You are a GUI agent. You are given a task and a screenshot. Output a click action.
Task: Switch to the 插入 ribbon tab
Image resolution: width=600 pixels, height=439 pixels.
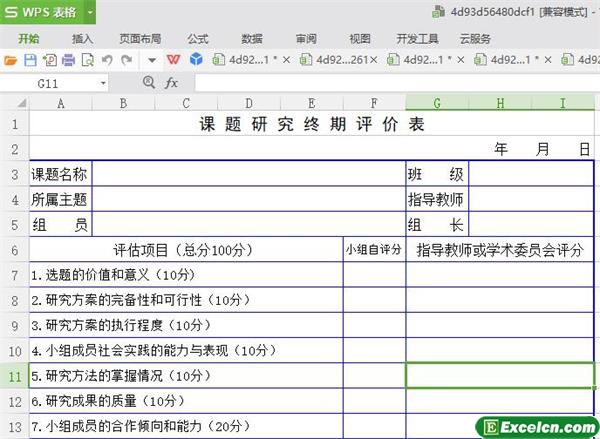click(x=83, y=39)
